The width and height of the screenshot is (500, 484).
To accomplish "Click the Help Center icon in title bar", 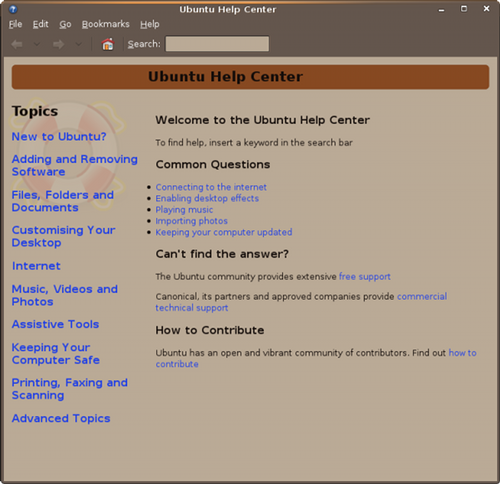I will 13,9.
